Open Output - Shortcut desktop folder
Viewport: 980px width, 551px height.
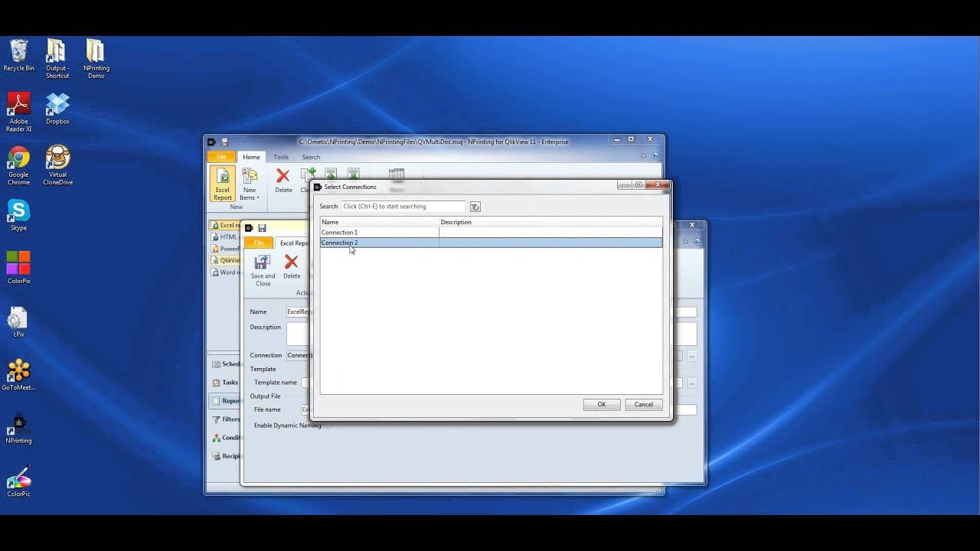[57, 59]
